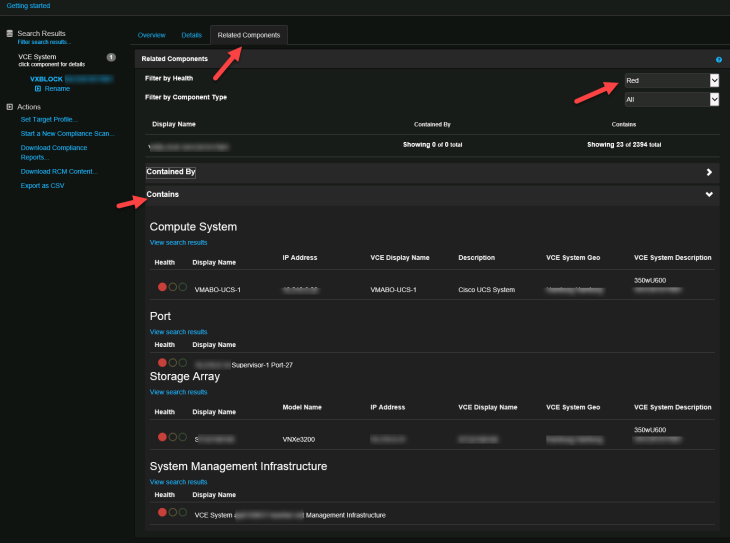
Task: Click red health indicator for Management Infrastructure
Action: 162,512
